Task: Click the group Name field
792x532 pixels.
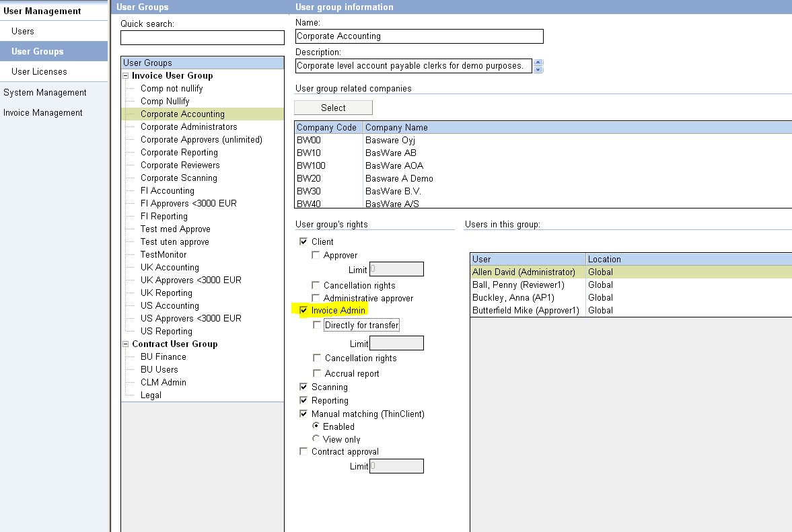Action: coord(419,36)
